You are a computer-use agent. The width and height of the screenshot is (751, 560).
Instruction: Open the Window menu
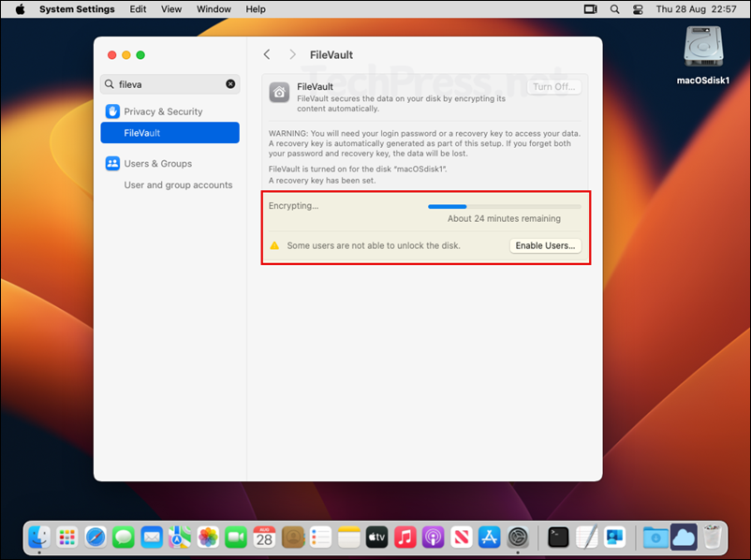pos(214,9)
